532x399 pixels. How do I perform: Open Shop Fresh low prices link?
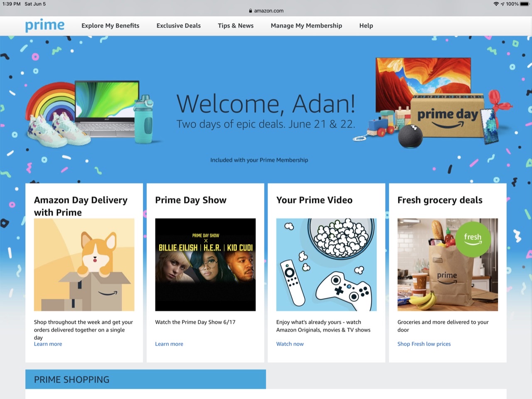point(424,344)
